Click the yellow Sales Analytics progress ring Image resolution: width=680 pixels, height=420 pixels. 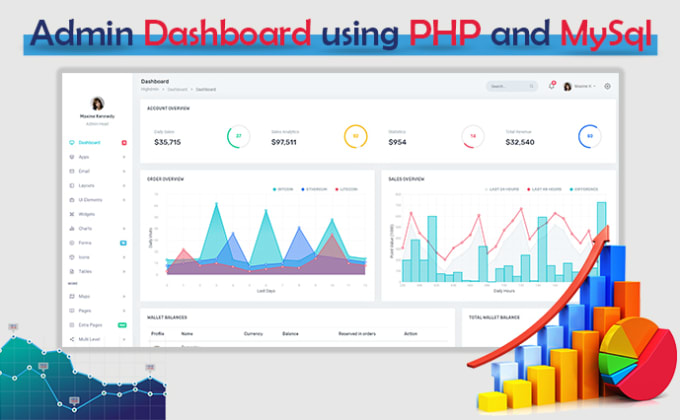[356, 136]
